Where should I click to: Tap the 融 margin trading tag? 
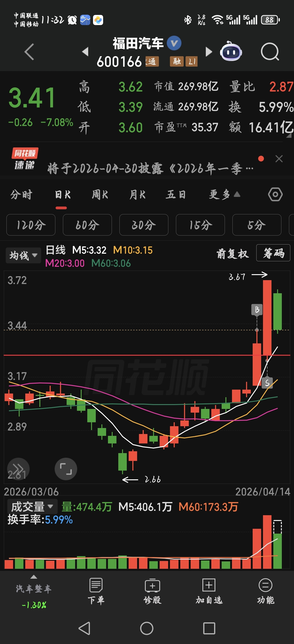pyautogui.click(x=177, y=61)
